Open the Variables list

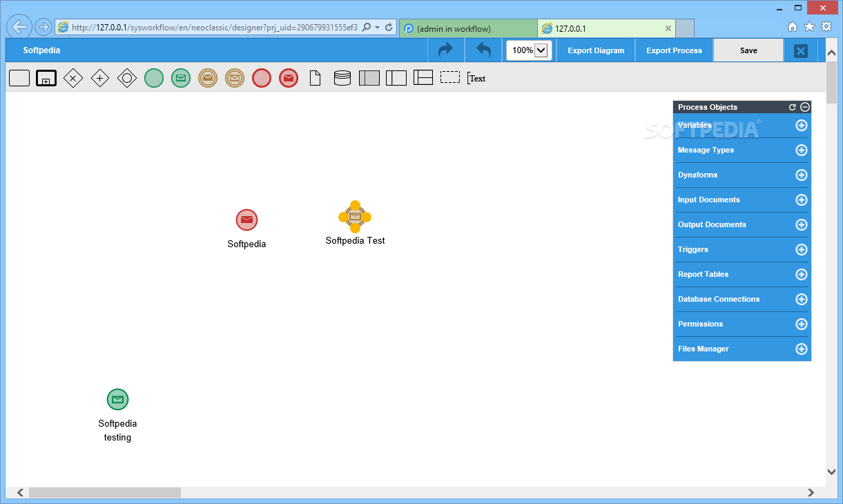point(695,125)
